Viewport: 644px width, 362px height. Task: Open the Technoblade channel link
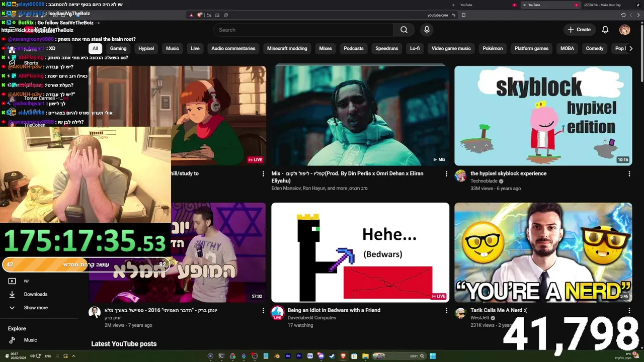click(x=484, y=181)
